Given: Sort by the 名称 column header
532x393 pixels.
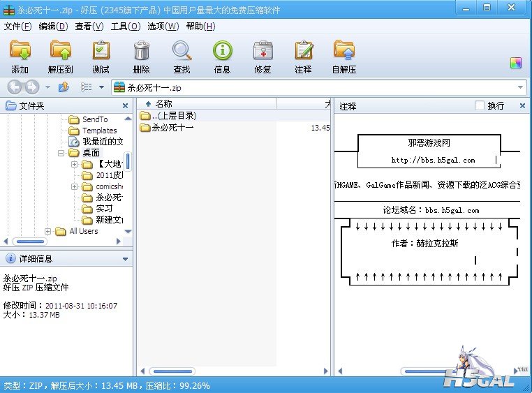Looking at the screenshot, I should point(207,104).
